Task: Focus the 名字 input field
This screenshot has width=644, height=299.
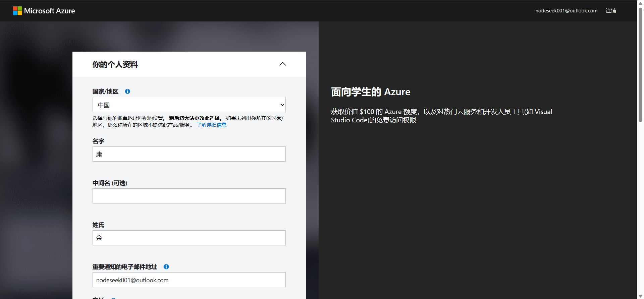Action: [189, 154]
